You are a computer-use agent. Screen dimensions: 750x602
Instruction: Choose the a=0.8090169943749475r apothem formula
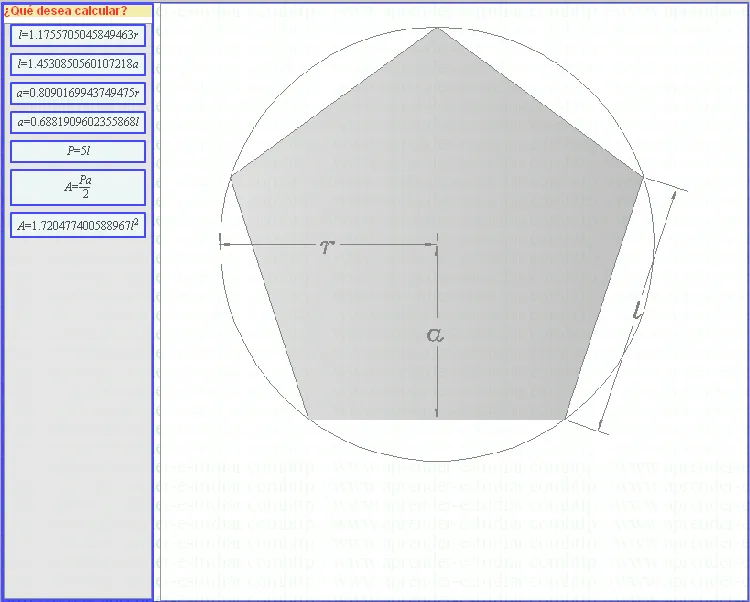78,93
